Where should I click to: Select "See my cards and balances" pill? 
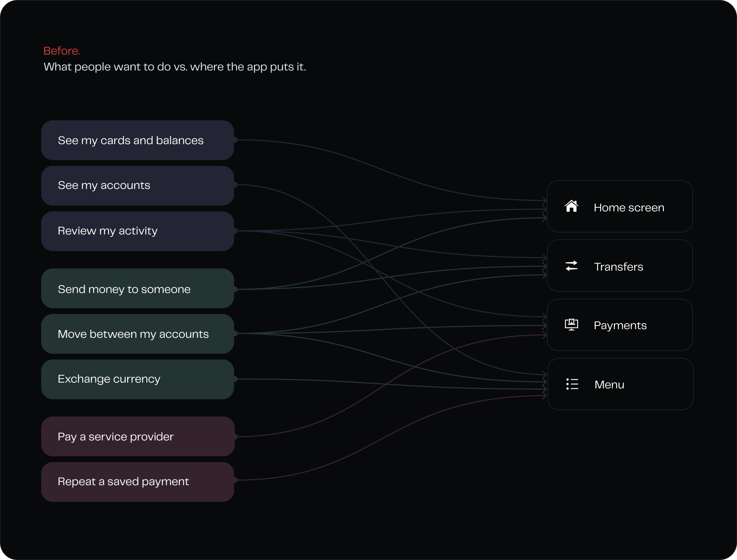138,140
